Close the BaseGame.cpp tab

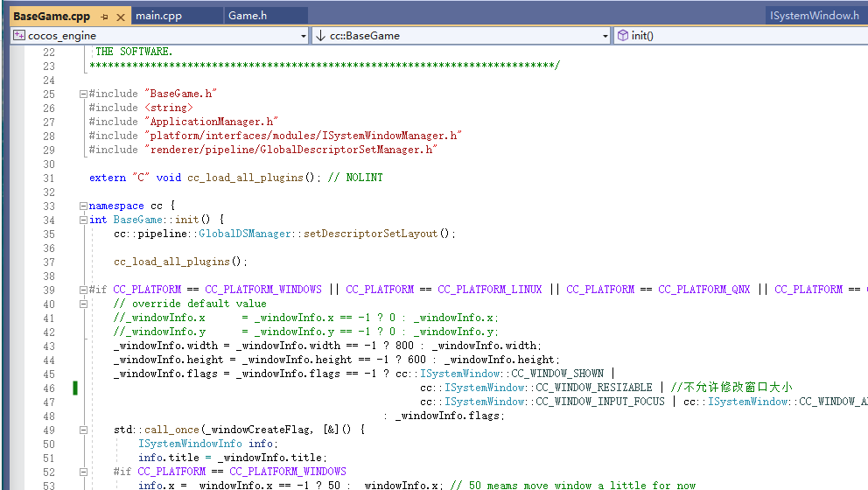coord(120,17)
